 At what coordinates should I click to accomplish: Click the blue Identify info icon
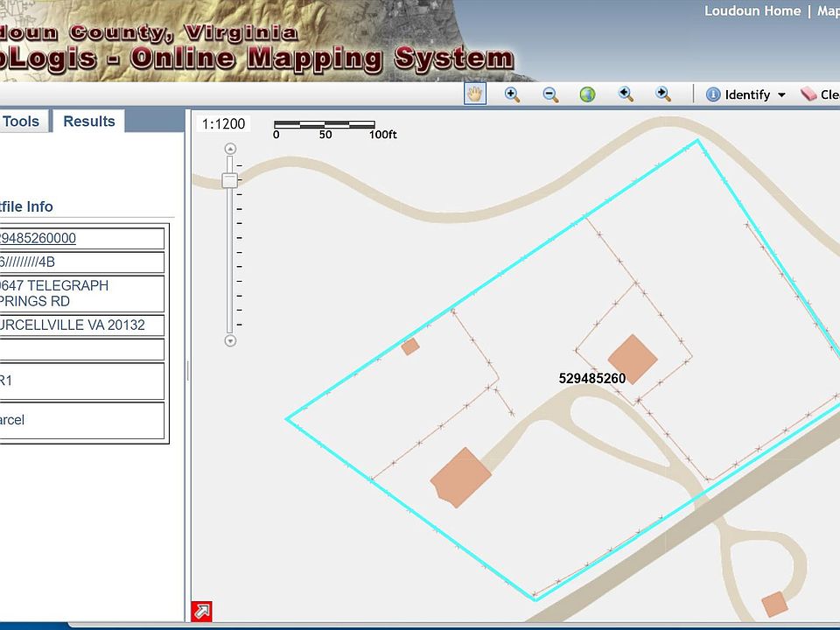coord(713,94)
